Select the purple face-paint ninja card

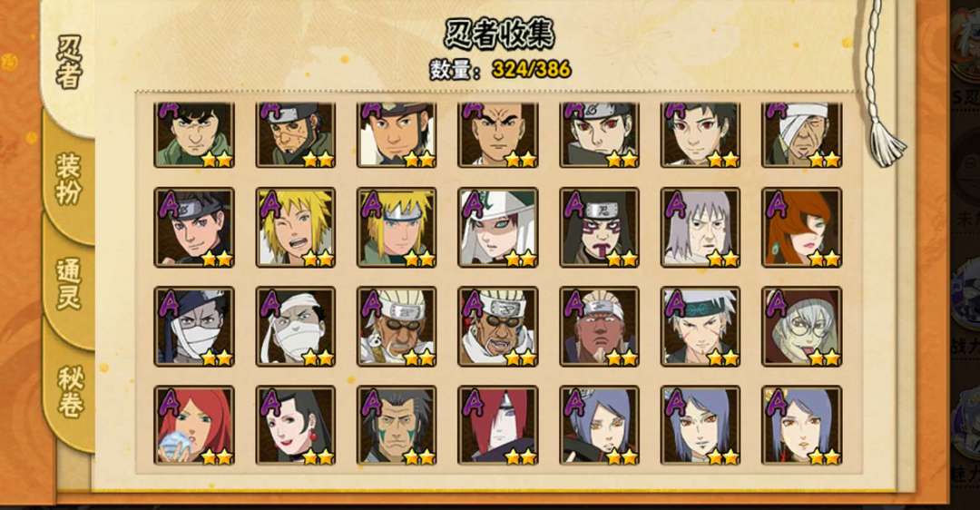[x=600, y=228]
